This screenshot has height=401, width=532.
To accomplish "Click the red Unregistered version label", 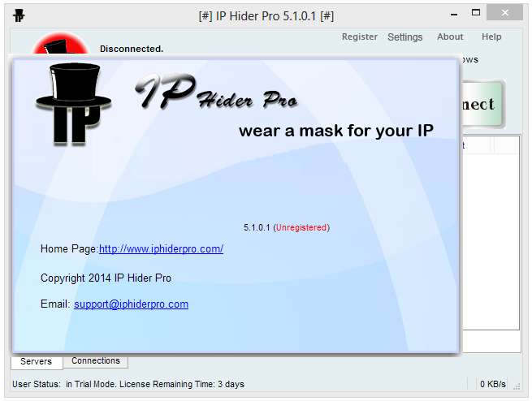I will click(x=301, y=227).
